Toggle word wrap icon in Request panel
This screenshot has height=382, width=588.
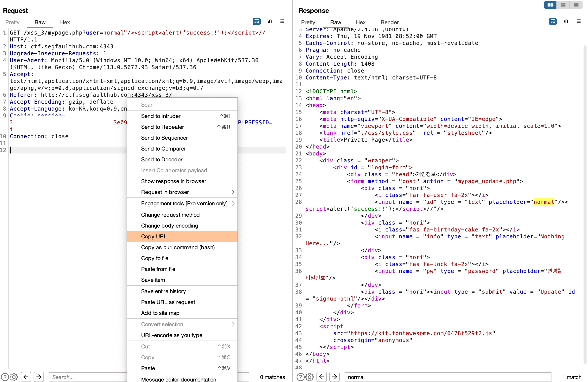(x=257, y=21)
